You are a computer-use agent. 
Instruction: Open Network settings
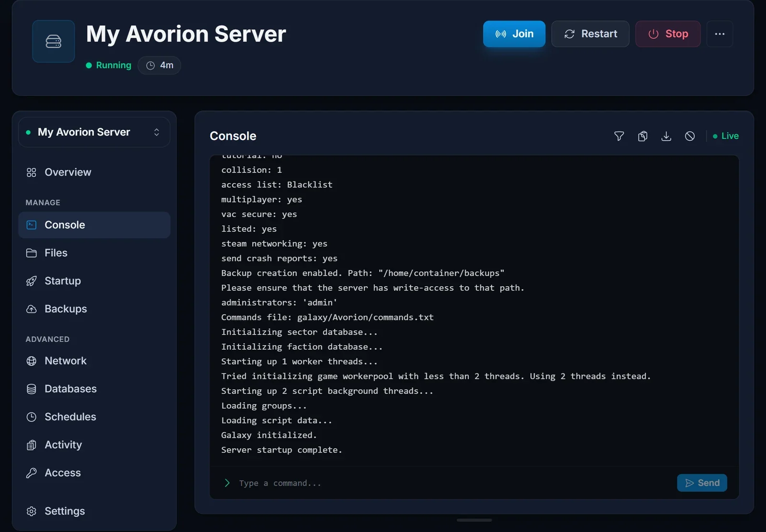click(94, 361)
